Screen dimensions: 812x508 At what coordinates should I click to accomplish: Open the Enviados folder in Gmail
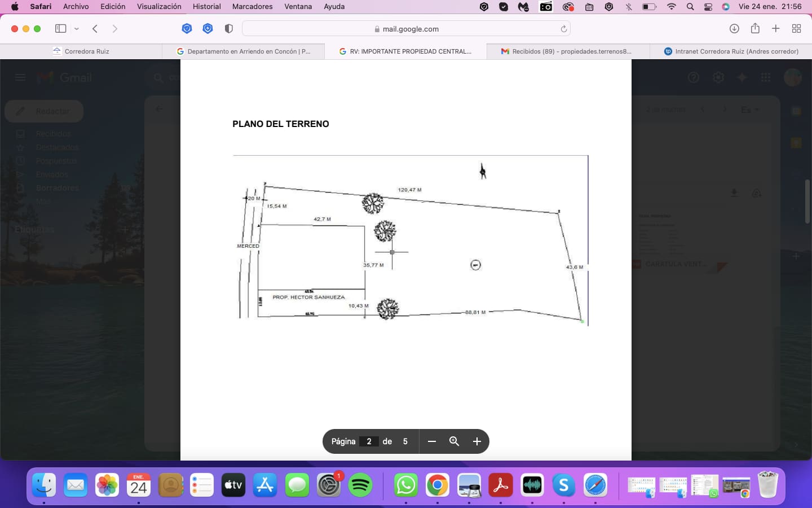point(52,174)
